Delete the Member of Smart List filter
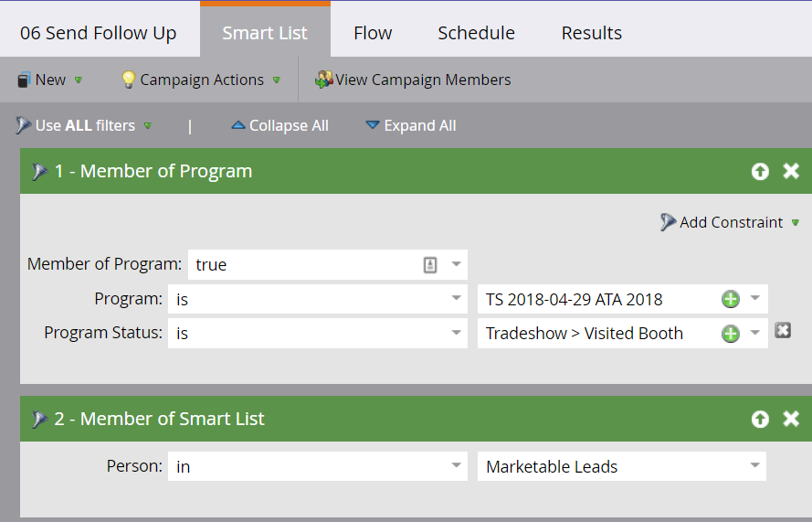This screenshot has width=812, height=522. point(791,419)
